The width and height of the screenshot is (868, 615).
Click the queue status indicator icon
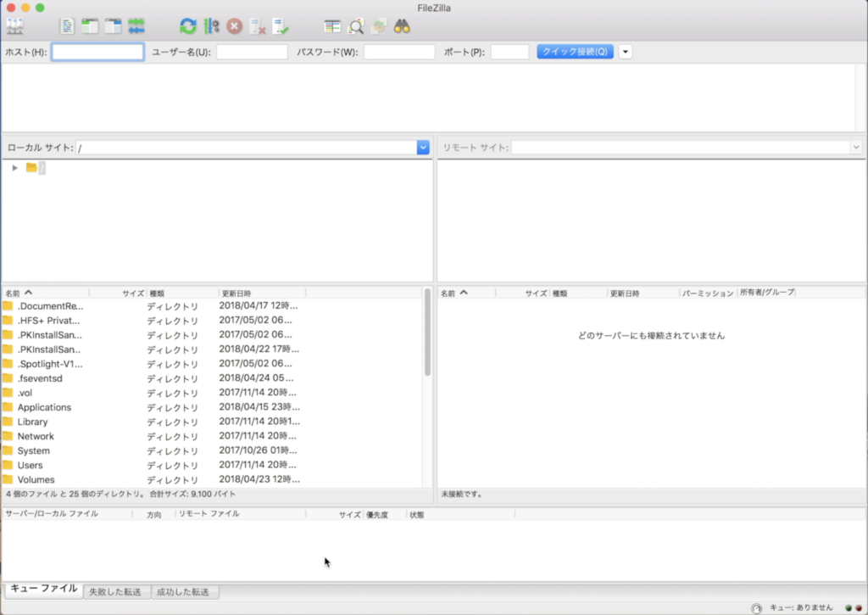756,608
